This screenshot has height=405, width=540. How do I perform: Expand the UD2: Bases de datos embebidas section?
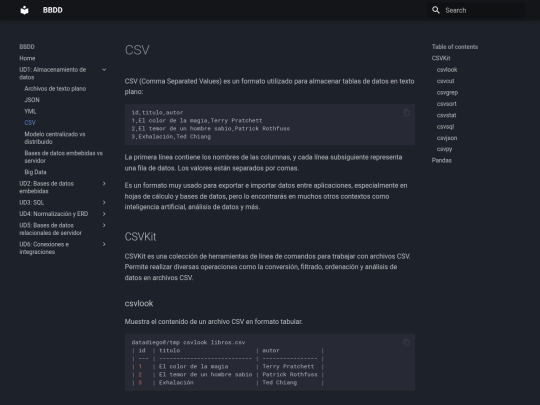coord(104,184)
